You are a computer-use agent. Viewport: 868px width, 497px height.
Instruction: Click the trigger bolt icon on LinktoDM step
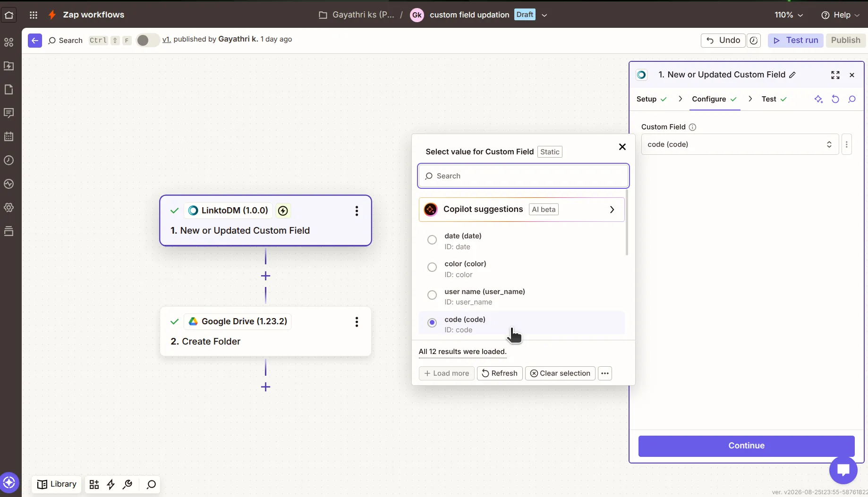[283, 211]
